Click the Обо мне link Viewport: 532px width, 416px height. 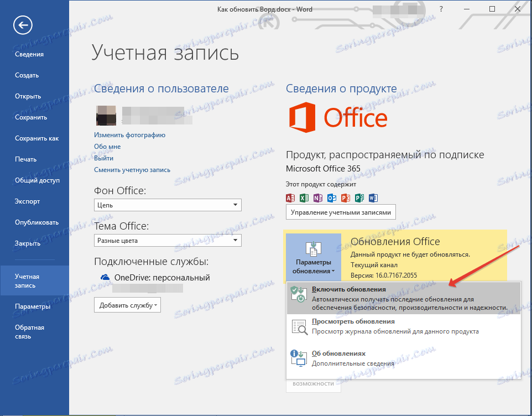tap(107, 147)
